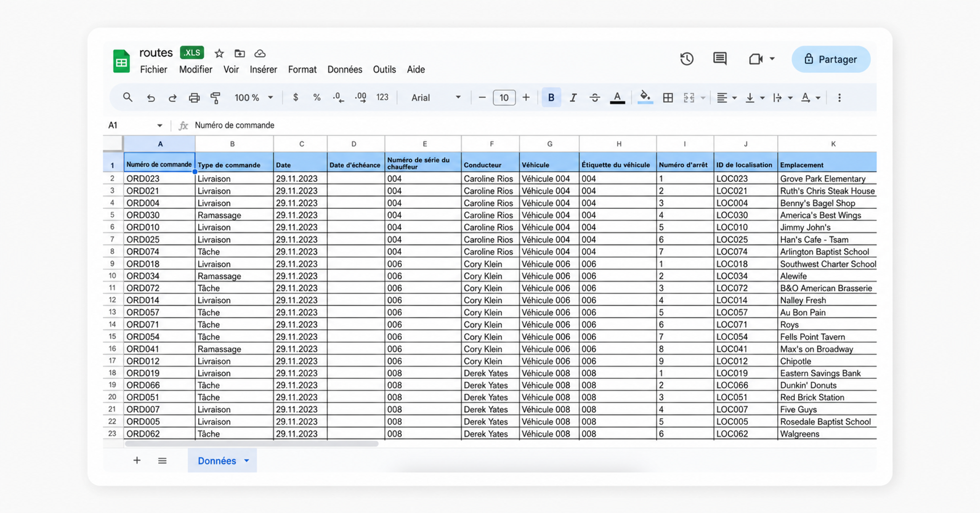Toggle strikethrough formatting
This screenshot has width=980, height=513.
pos(594,97)
